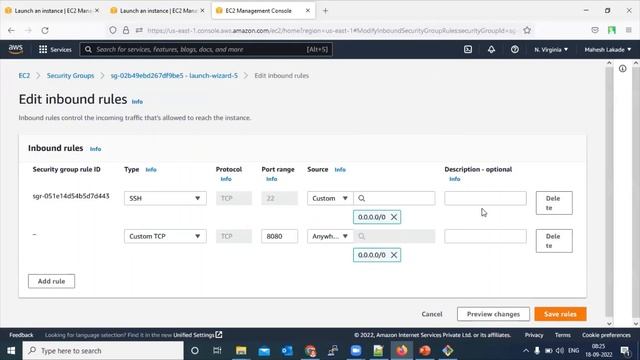Open File Explorer from taskbar
This screenshot has width=640, height=360.
[241, 351]
